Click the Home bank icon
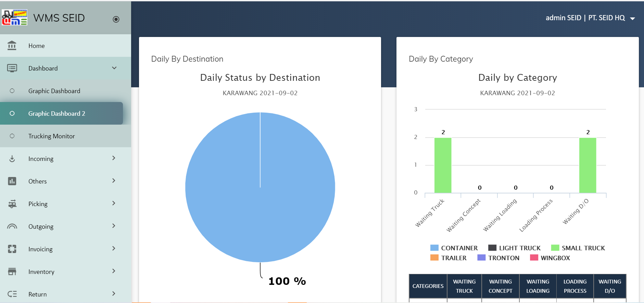 (x=12, y=46)
